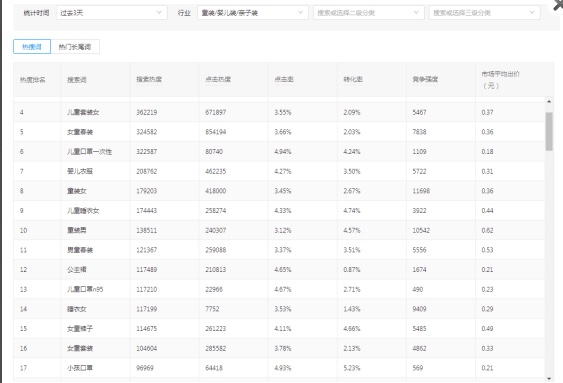Click average bid 0.44 in row 9
This screenshot has width=563, height=383.
coord(487,211)
